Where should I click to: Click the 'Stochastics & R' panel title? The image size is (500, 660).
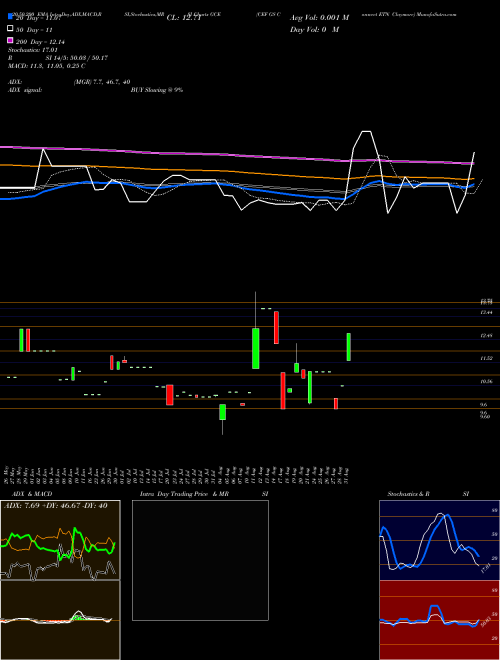click(409, 494)
